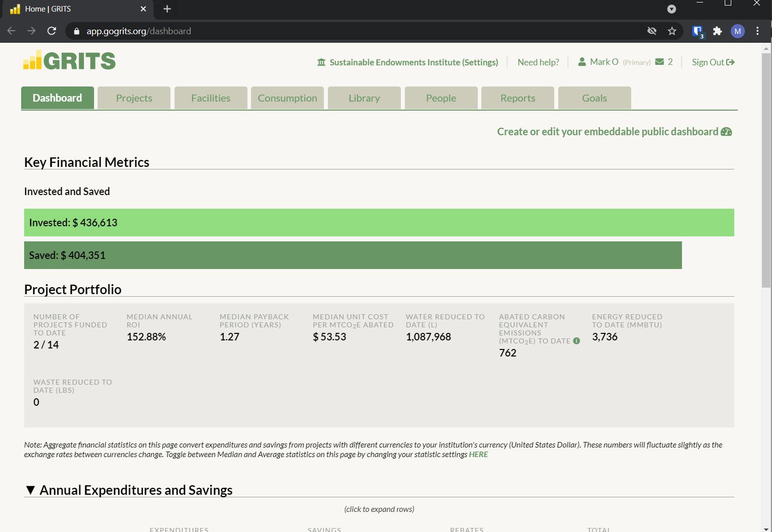The height and width of the screenshot is (532, 772).
Task: Click the info icon next to Abated Carbon Equivalent Emissions
Action: point(576,340)
